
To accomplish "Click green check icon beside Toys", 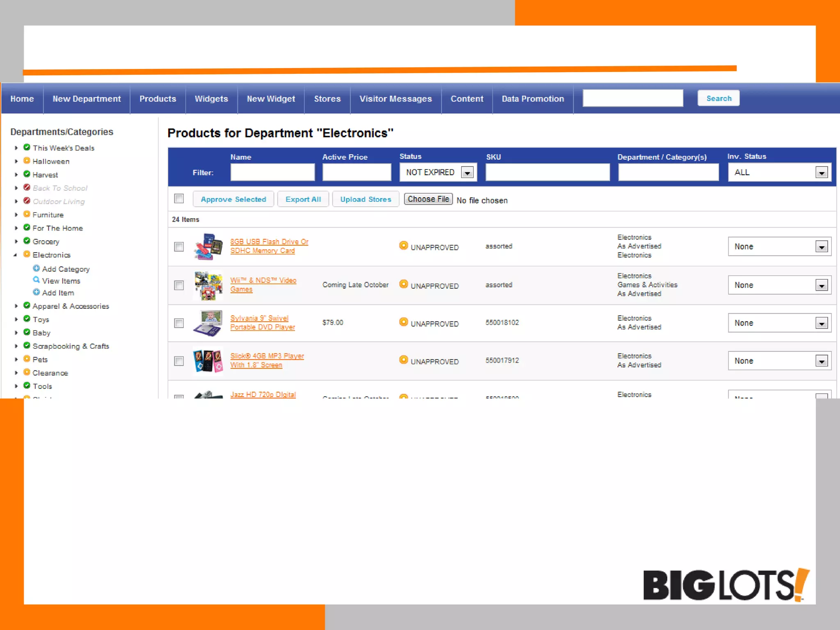I will click(27, 319).
